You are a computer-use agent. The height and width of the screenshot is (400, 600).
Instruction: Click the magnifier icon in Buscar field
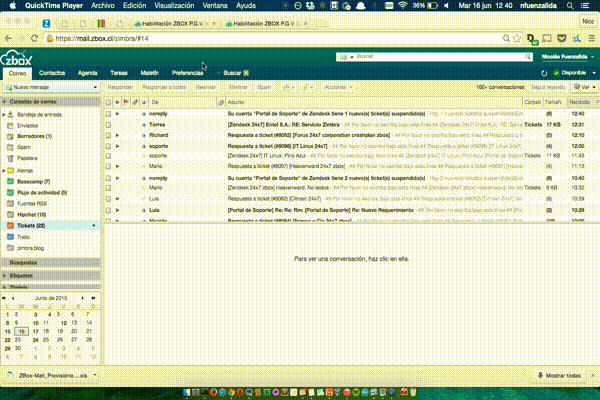click(528, 57)
